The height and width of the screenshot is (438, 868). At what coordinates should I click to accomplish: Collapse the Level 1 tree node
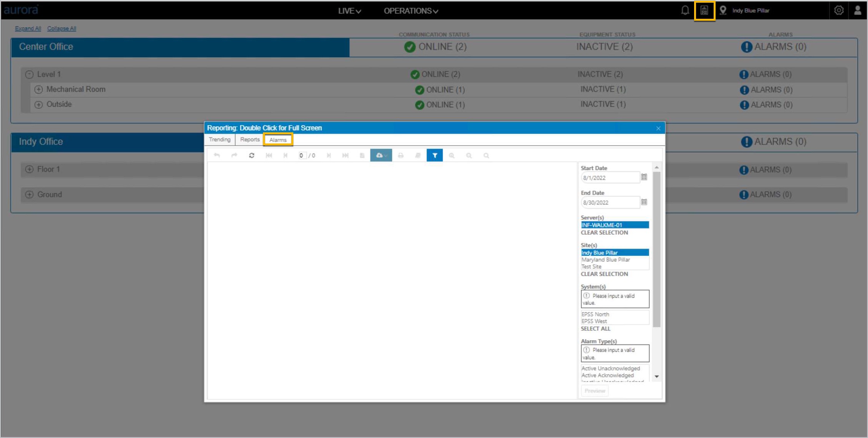click(30, 74)
